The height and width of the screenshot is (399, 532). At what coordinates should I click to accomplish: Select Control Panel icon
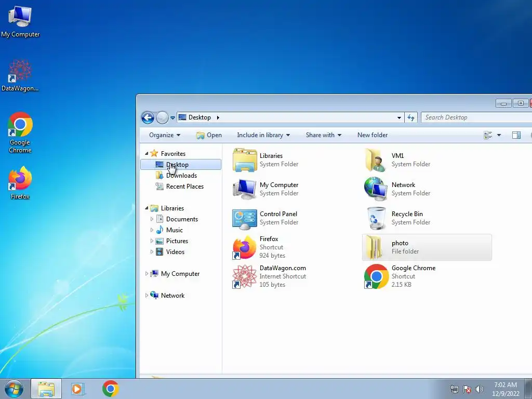(244, 218)
